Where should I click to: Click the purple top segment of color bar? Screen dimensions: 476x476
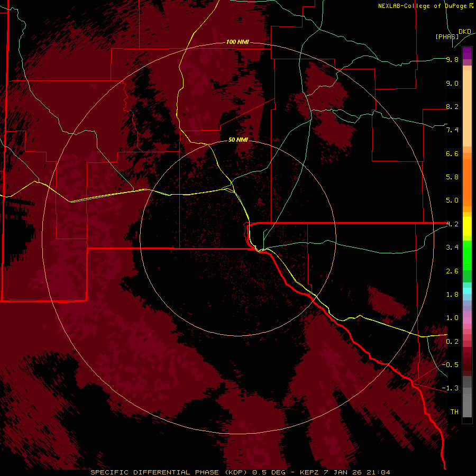tap(467, 53)
